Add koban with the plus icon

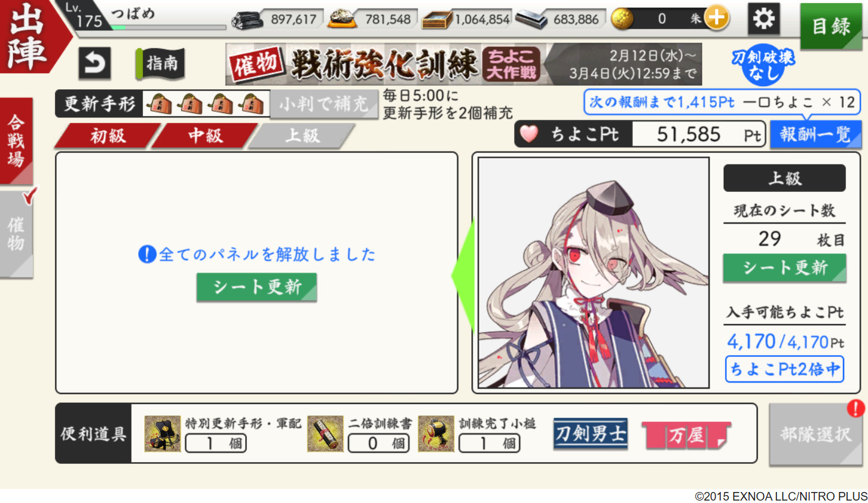tap(716, 19)
